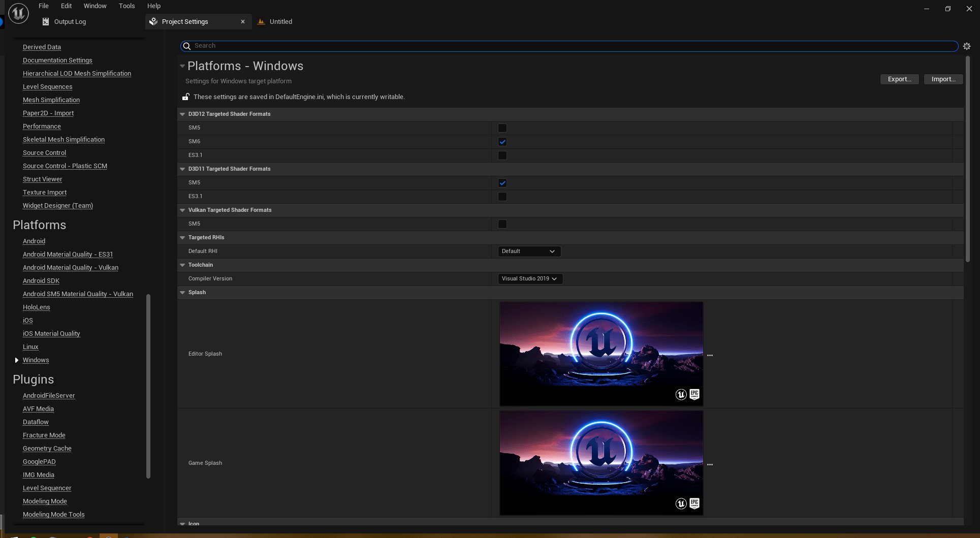Click the Output Log tab icon
The width and height of the screenshot is (980, 538).
tap(46, 21)
